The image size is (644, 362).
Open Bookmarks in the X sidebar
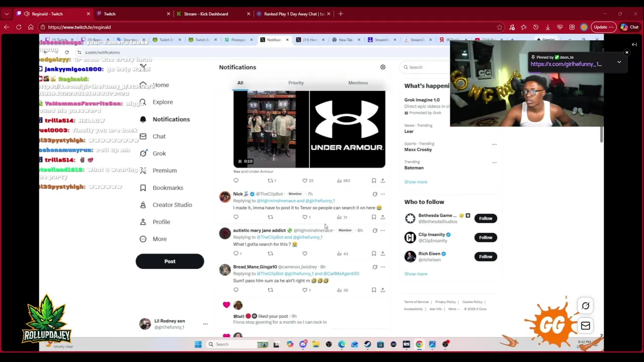[x=162, y=188]
